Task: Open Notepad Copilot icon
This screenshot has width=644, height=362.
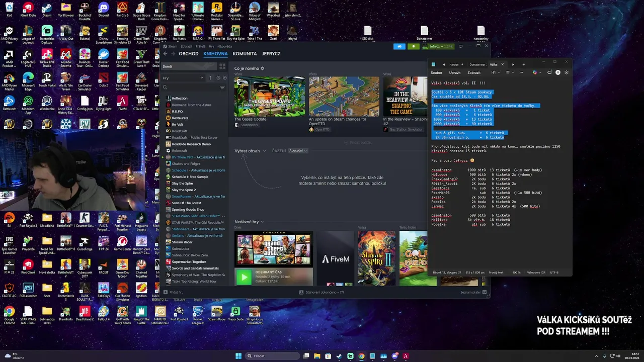Action: pyautogui.click(x=534, y=72)
